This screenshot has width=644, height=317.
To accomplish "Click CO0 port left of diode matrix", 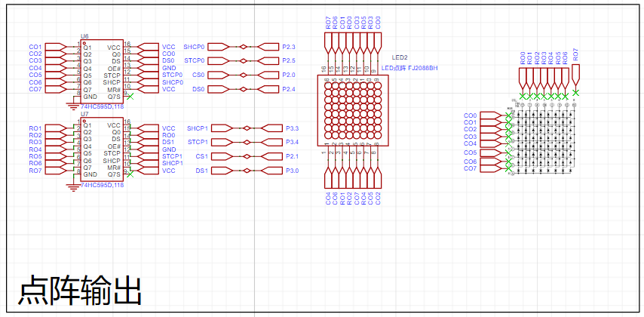I will (490, 116).
